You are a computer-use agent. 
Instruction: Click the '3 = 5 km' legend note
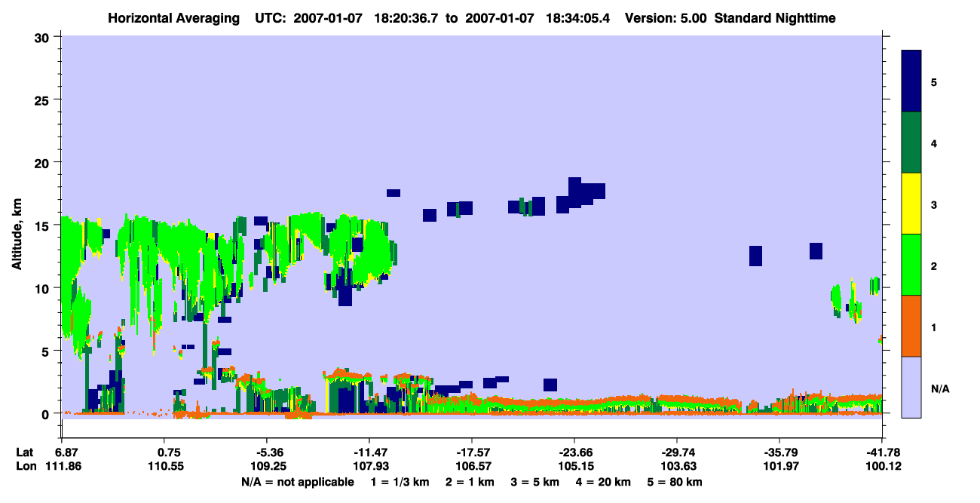[534, 482]
